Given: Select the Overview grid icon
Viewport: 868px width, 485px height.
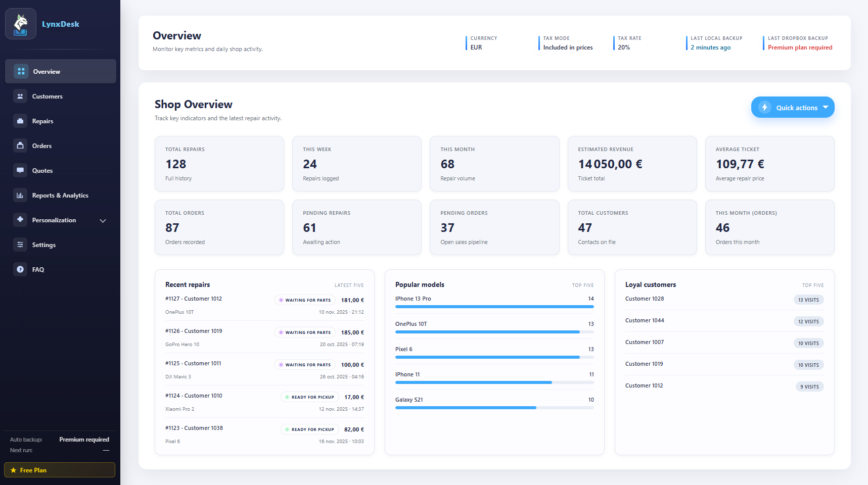Looking at the screenshot, I should 21,71.
